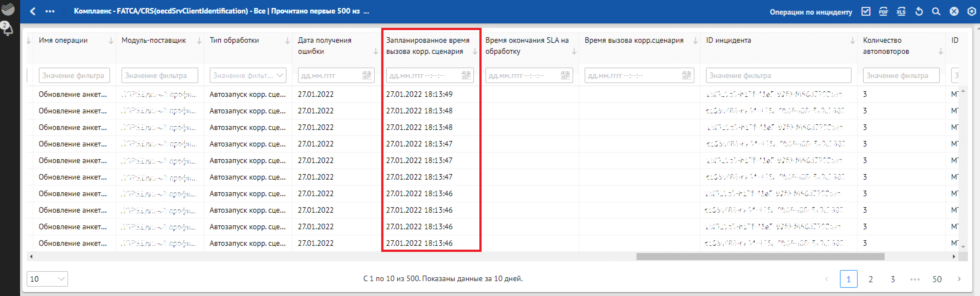Image resolution: width=980 pixels, height=296 pixels.
Task: Click the Sberbank logo in sidebar
Action: 8,8
